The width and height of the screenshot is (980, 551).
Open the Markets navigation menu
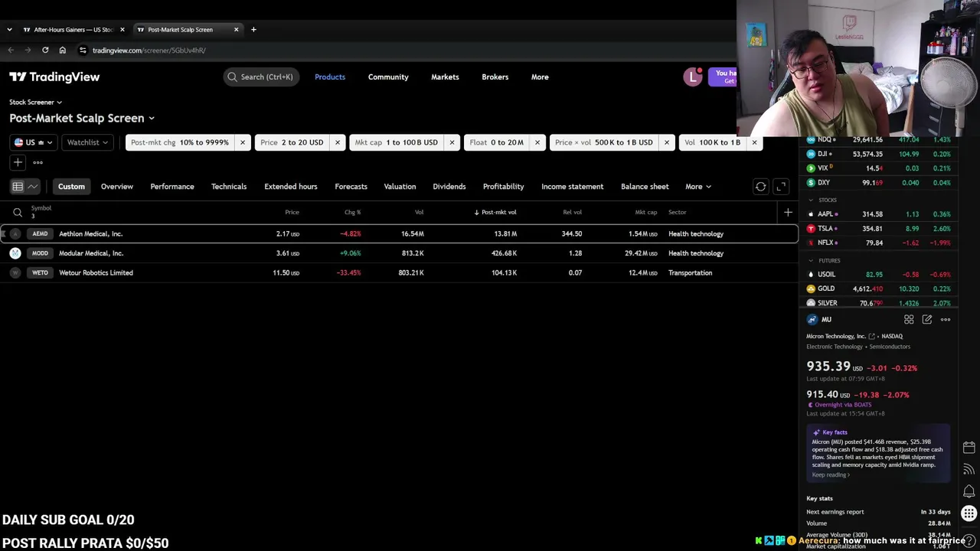[445, 77]
